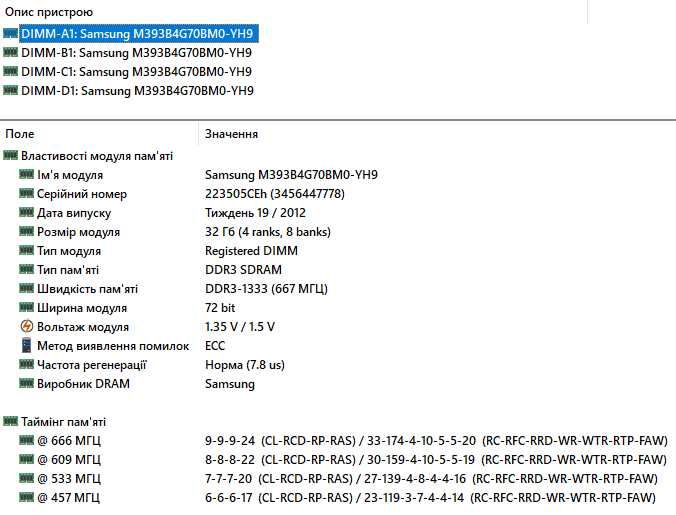The image size is (676, 515).
Task: Select the Серійний номер field label
Action: [x=82, y=194]
